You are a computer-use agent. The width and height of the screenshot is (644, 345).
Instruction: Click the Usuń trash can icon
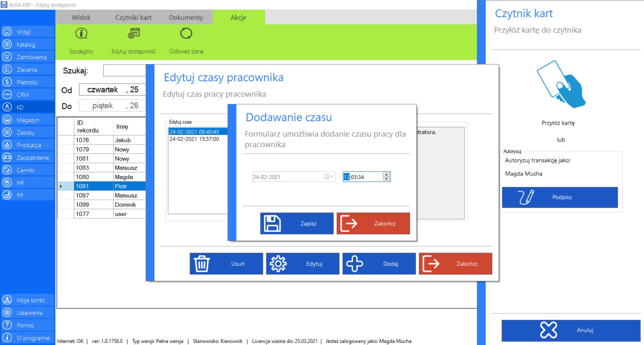[x=202, y=264]
